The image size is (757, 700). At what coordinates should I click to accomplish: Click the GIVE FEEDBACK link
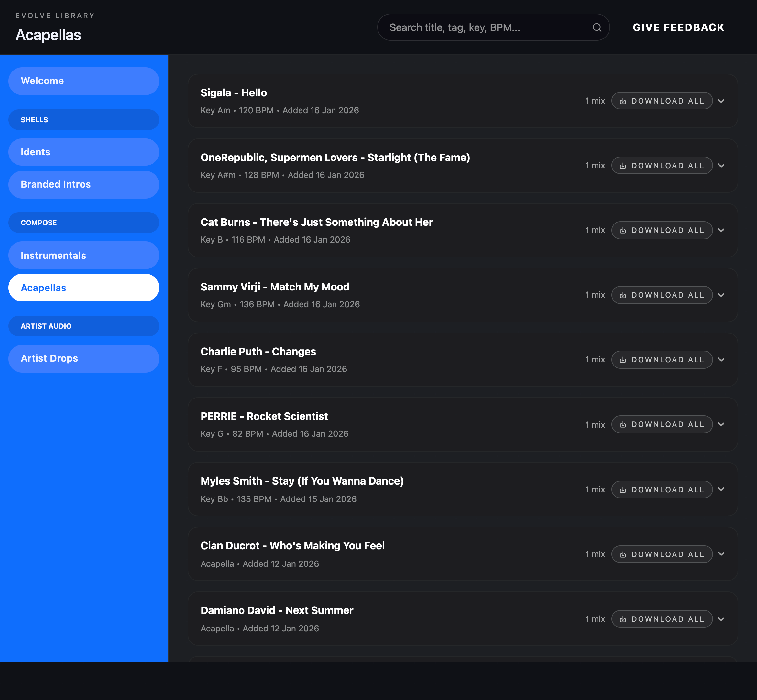pos(678,27)
